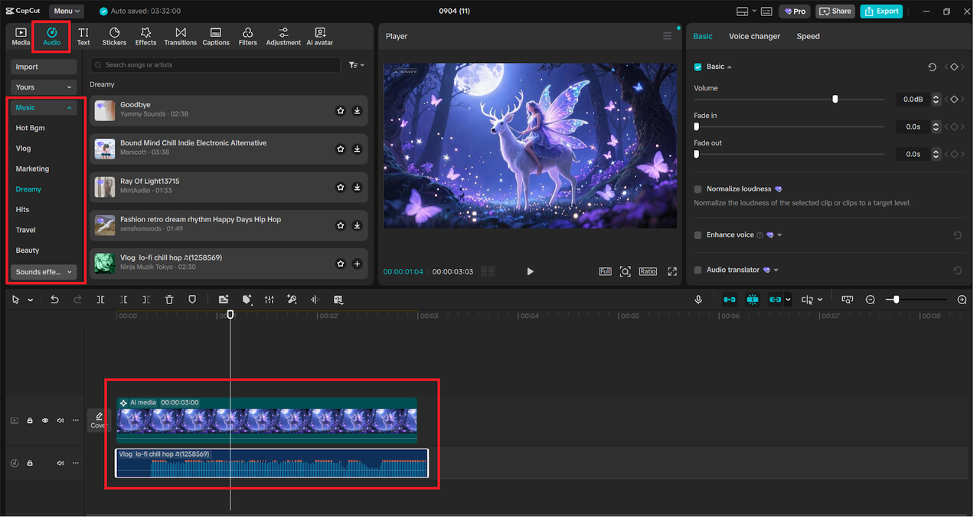Record voiceover with microphone icon

tap(698, 300)
